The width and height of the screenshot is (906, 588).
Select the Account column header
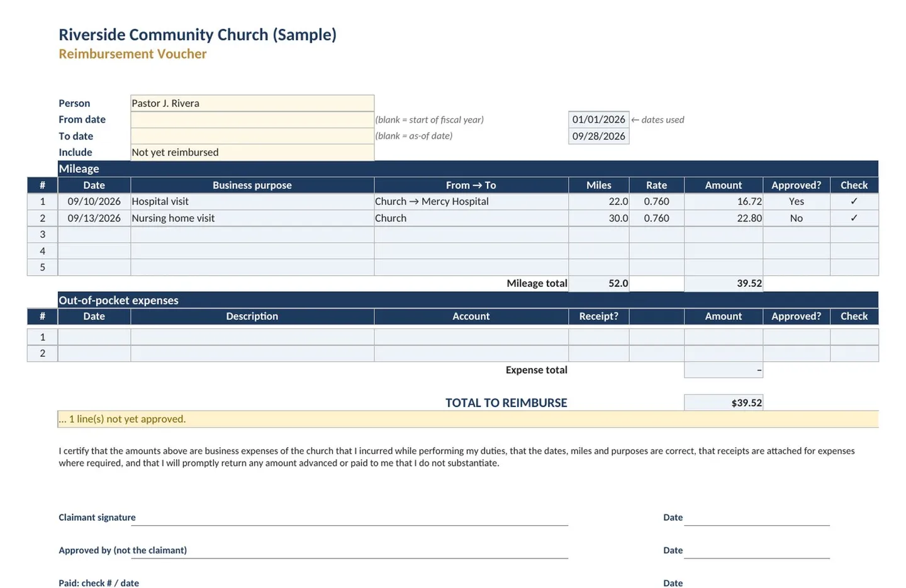click(471, 316)
